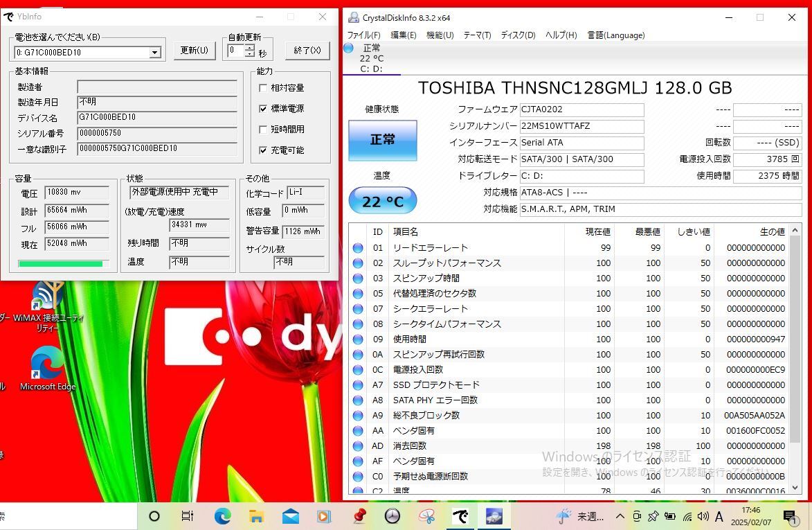The width and height of the screenshot is (812, 530).
Task: Click the 正常 health status button
Action: tap(383, 140)
